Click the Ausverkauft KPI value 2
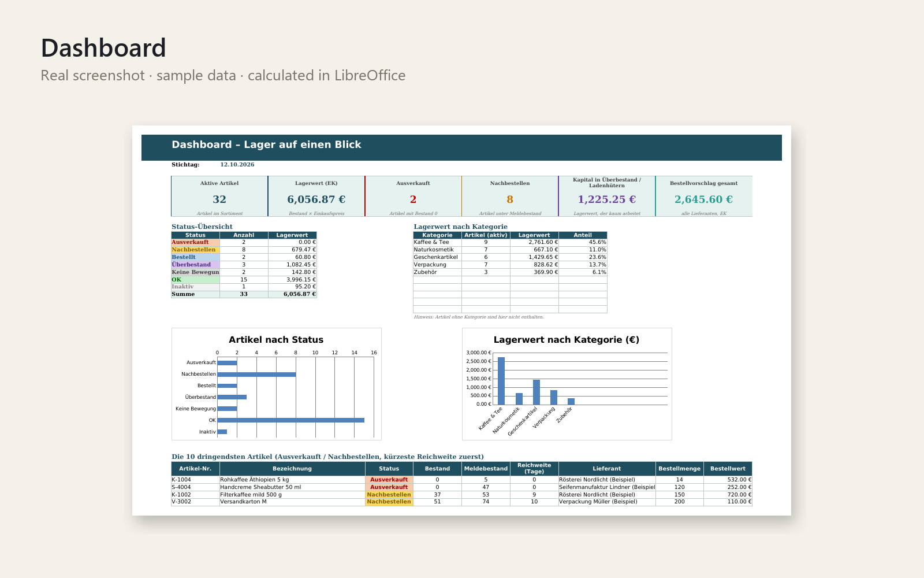The image size is (924, 578). tap(413, 199)
